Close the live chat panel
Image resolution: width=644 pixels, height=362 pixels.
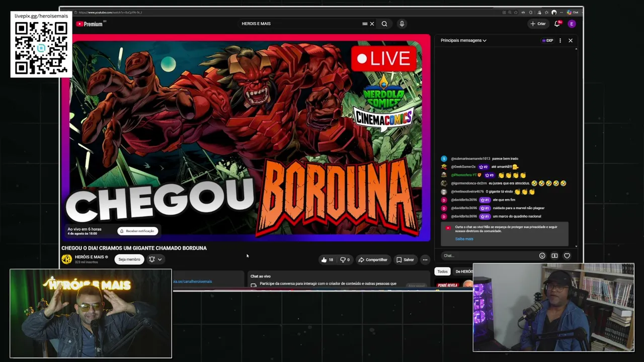click(571, 41)
